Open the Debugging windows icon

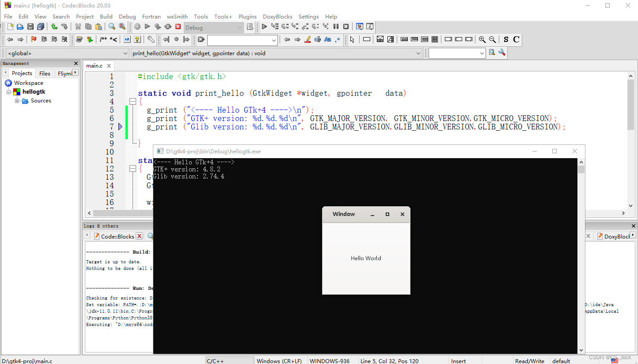pyautogui.click(x=360, y=27)
